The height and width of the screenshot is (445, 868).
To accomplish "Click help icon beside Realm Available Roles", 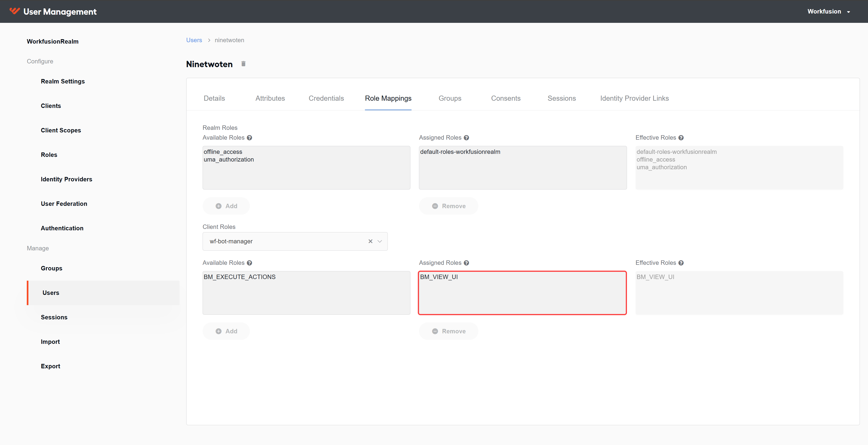I will pyautogui.click(x=249, y=138).
